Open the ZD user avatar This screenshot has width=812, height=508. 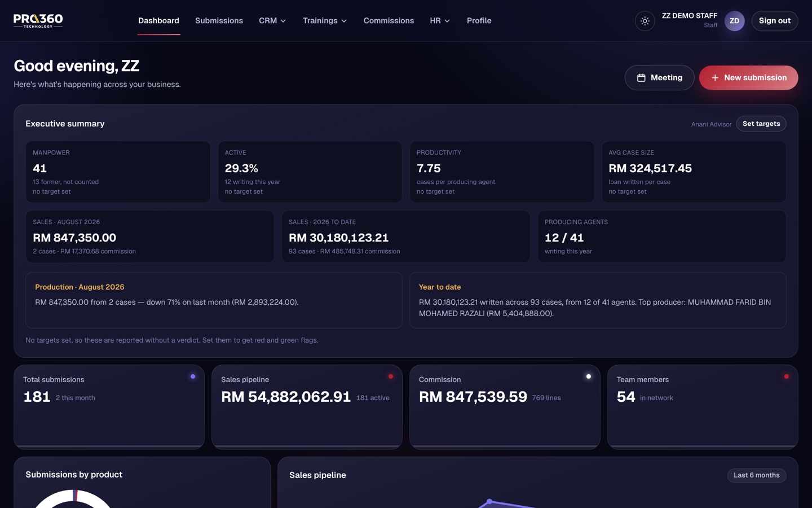pyautogui.click(x=734, y=21)
